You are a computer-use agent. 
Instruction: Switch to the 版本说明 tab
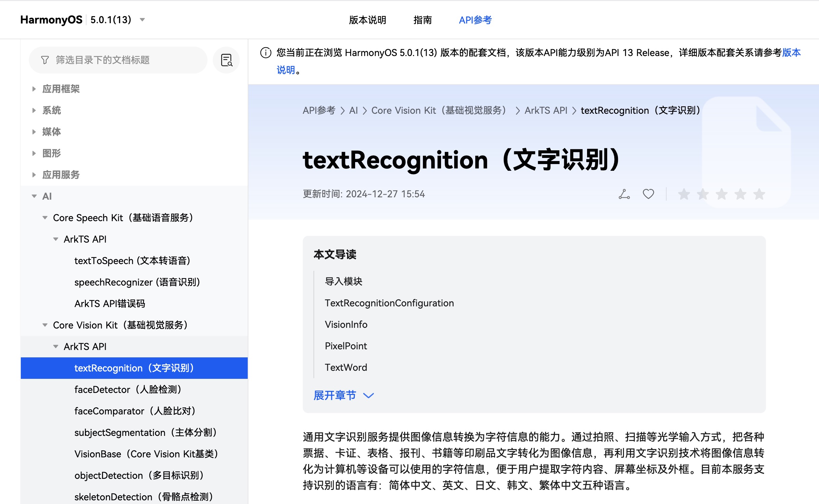(x=367, y=20)
